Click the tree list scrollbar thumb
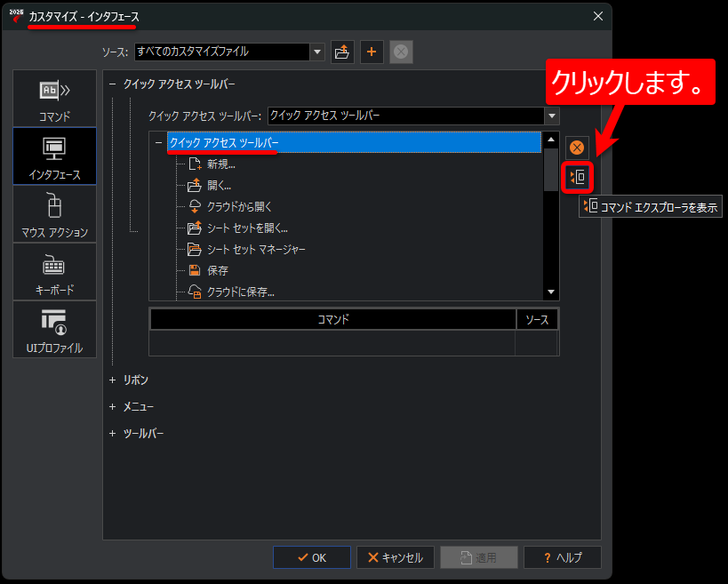Image resolution: width=728 pixels, height=584 pixels. point(551,170)
